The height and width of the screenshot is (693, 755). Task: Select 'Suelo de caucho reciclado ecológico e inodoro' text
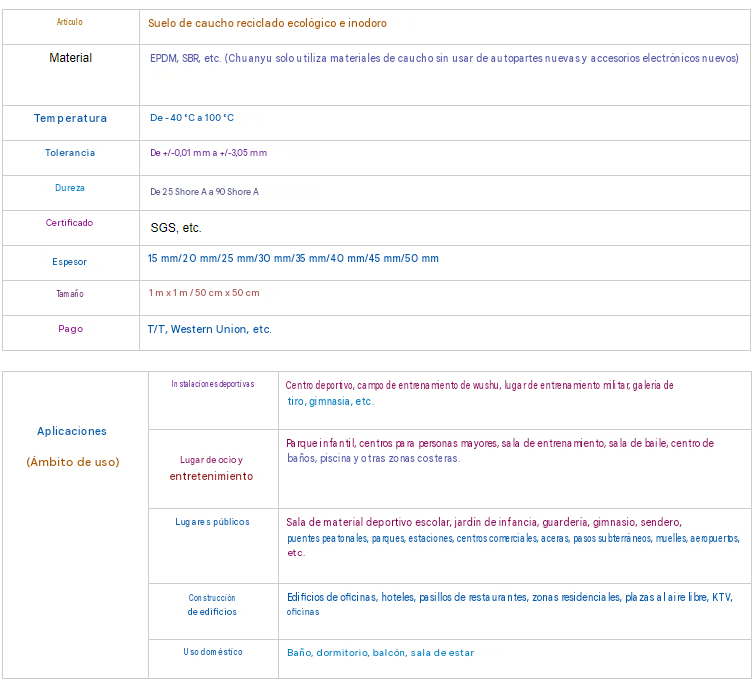pyautogui.click(x=267, y=23)
